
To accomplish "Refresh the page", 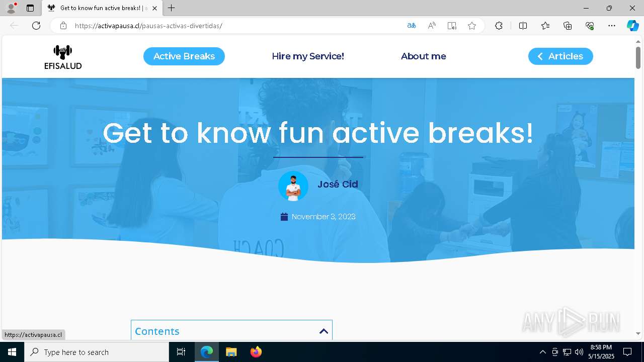I will (x=36, y=26).
